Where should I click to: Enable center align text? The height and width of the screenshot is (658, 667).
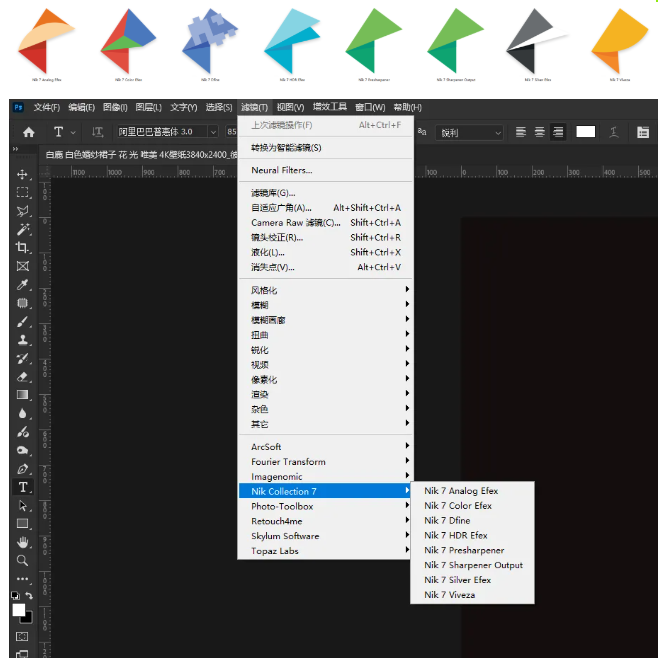539,132
